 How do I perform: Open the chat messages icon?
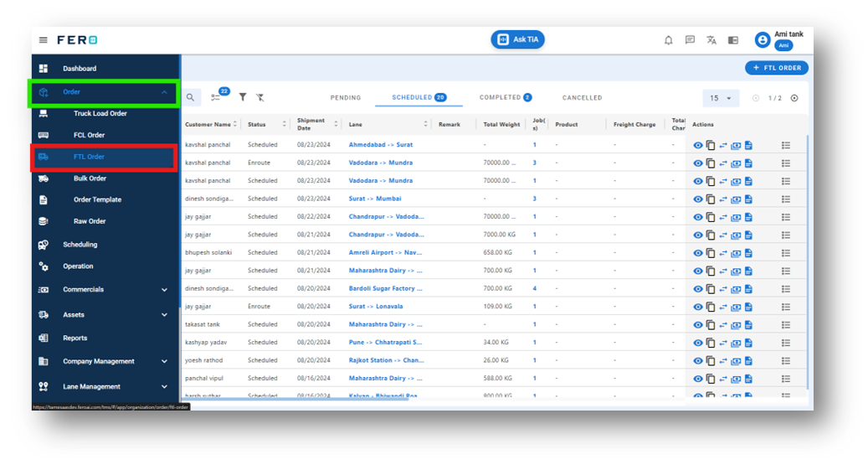click(x=690, y=40)
